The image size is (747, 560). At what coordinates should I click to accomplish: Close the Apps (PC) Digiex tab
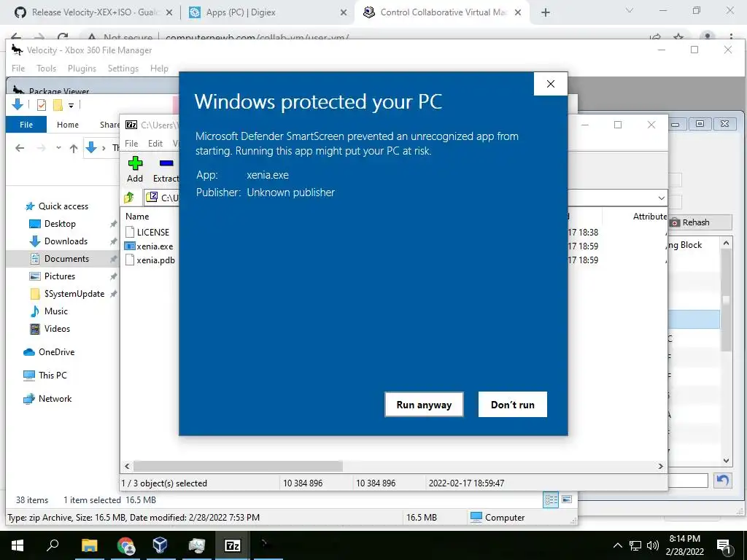pos(344,13)
